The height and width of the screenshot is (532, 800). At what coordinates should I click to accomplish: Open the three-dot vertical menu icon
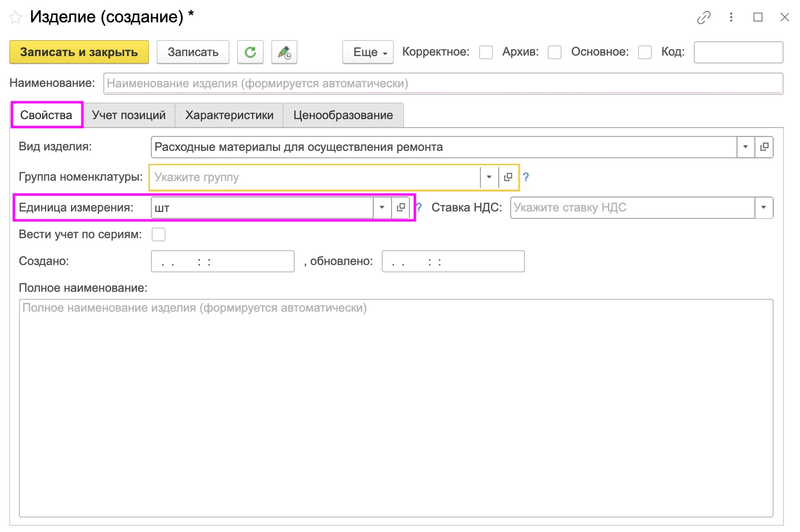[x=731, y=17]
